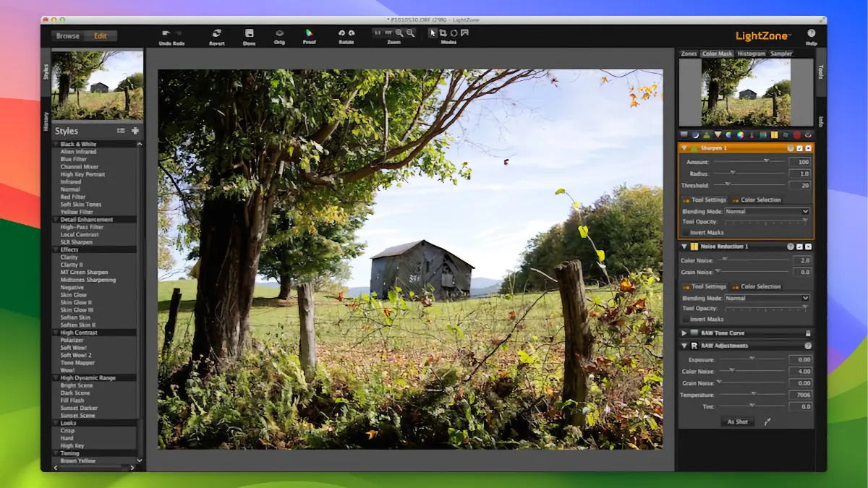
Task: Click the As Shot button
Action: pos(737,421)
